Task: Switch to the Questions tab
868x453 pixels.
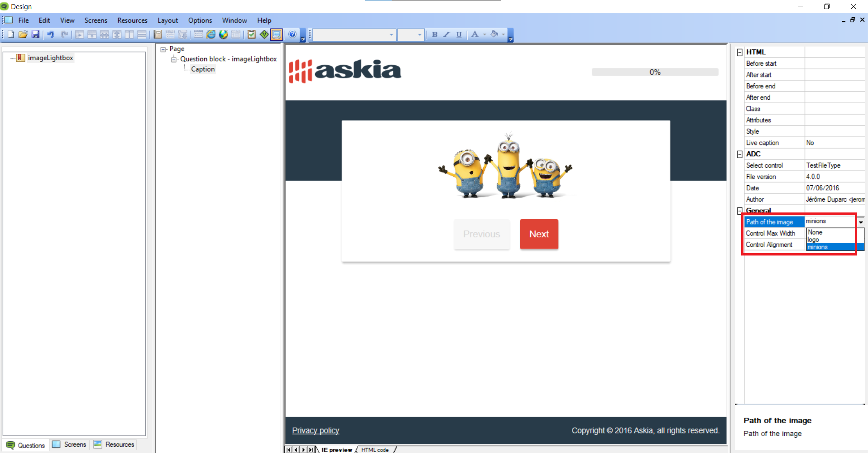Action: pos(26,445)
